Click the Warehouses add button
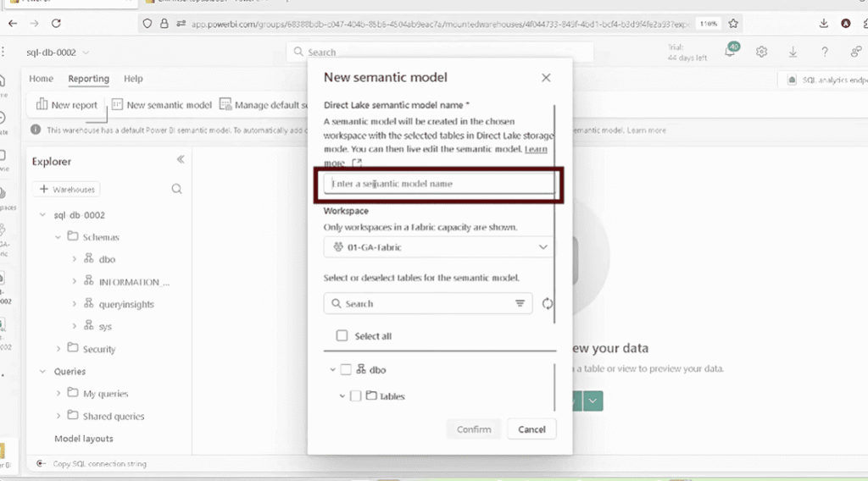 click(66, 189)
